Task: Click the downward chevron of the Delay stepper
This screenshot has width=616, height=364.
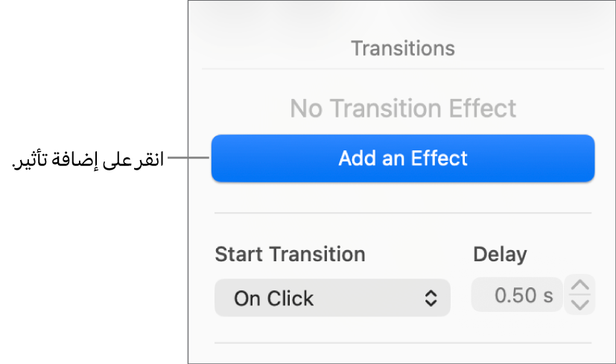Action: (581, 304)
